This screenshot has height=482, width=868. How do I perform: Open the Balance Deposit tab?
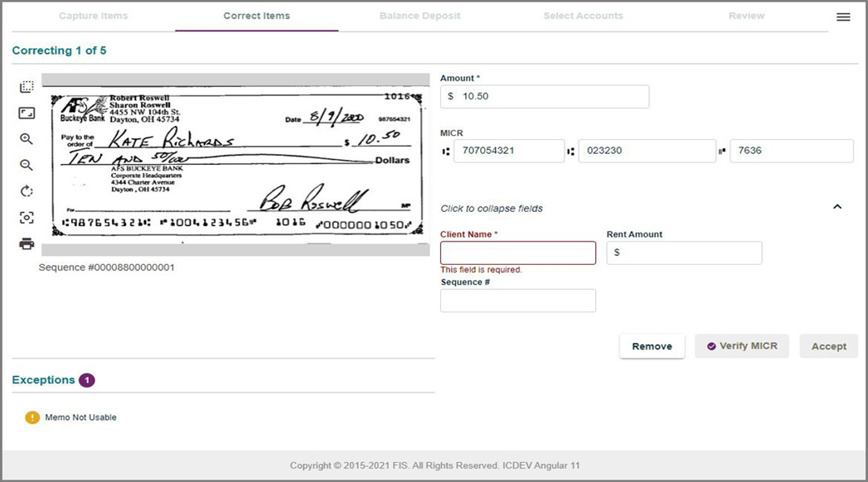pyautogui.click(x=419, y=16)
